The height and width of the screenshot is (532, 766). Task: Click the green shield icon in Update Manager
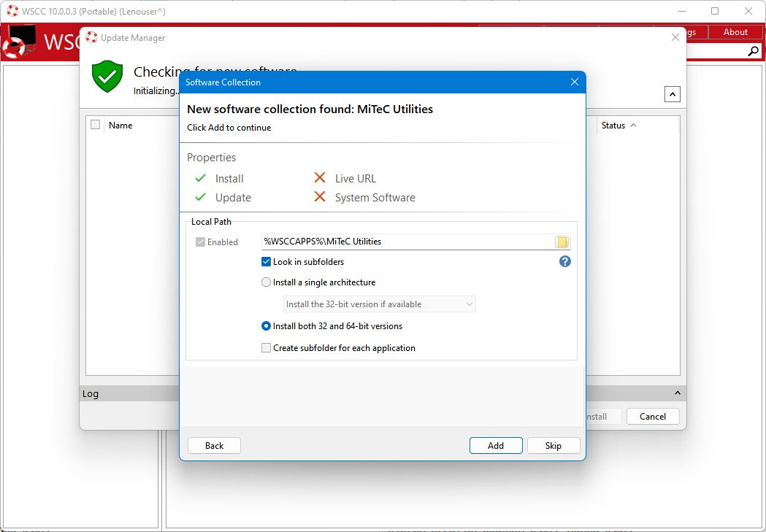107,76
